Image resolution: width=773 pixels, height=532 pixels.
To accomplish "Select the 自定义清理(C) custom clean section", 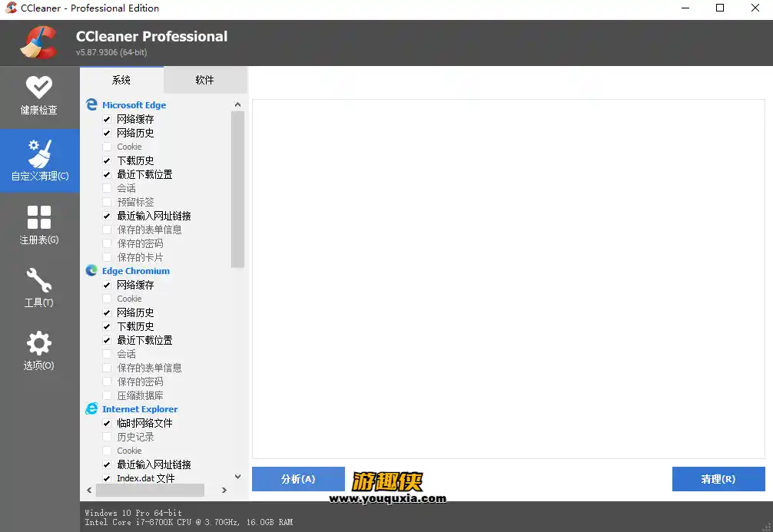I will coord(39,160).
